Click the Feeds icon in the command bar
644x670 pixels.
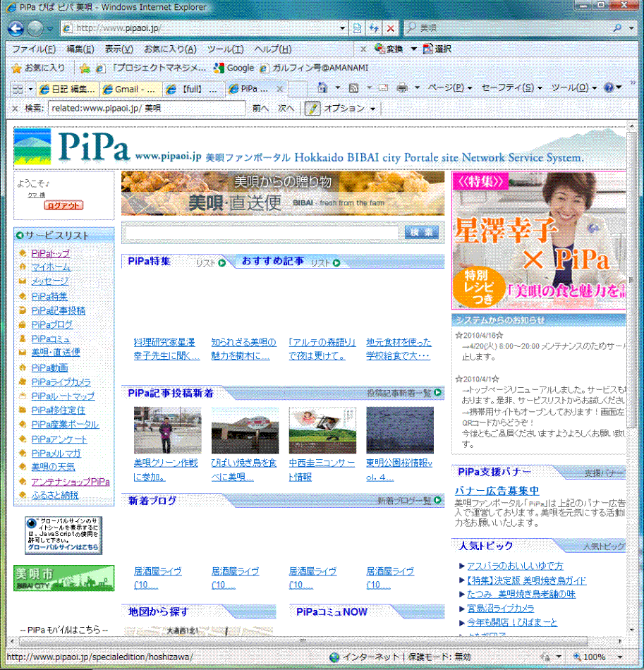(353, 88)
